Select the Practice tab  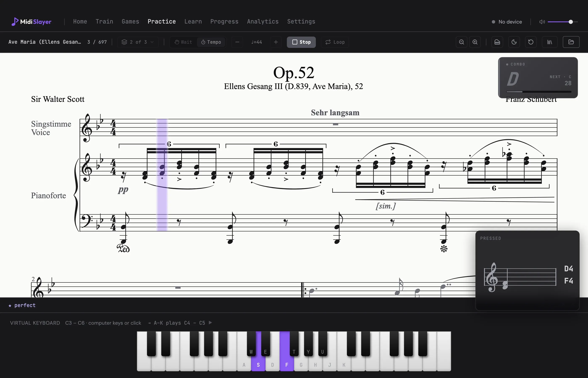162,22
